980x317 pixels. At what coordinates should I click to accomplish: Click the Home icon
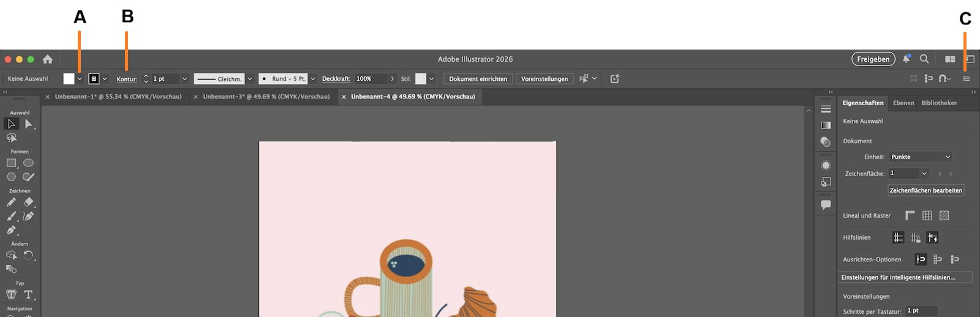pos(48,59)
